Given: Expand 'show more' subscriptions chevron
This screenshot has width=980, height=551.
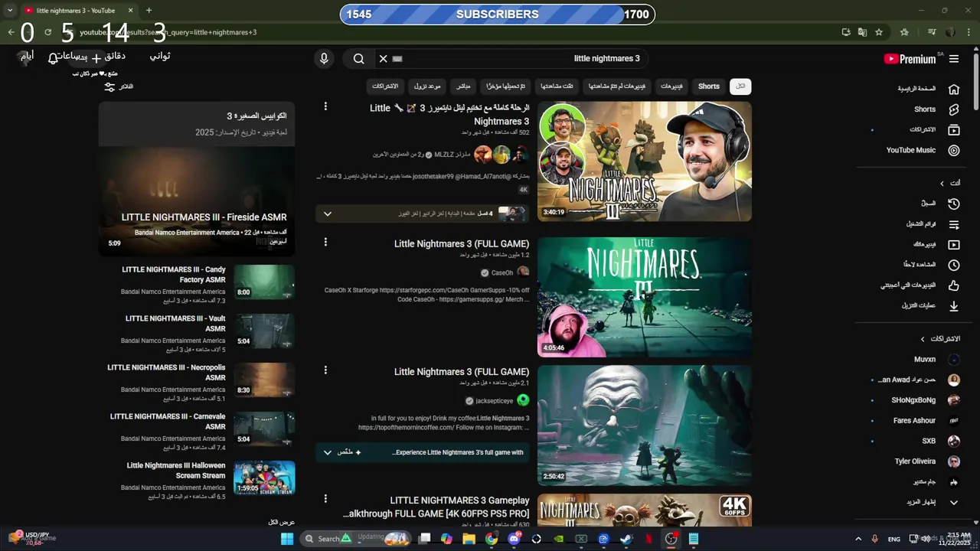Looking at the screenshot, I should point(954,503).
